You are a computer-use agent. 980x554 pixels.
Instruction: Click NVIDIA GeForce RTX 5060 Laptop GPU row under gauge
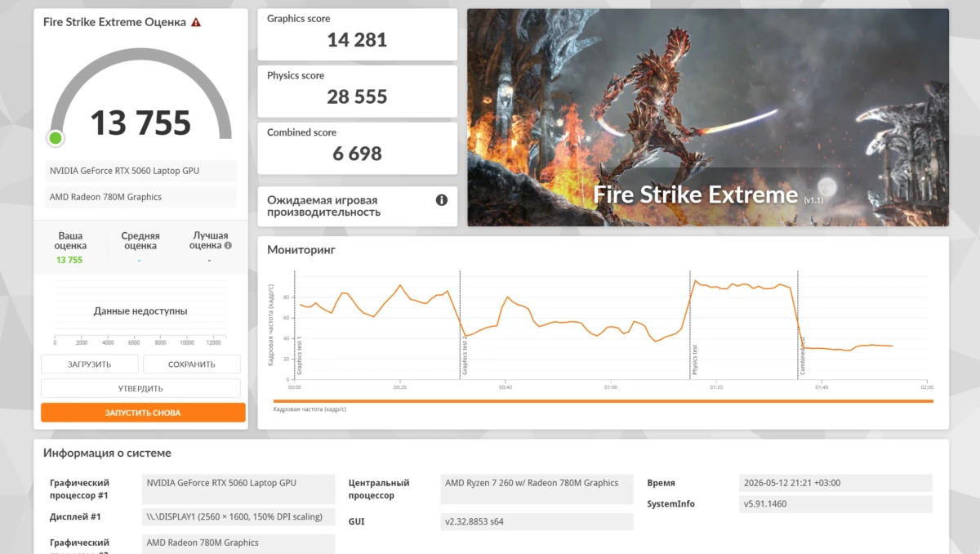pyautogui.click(x=140, y=171)
